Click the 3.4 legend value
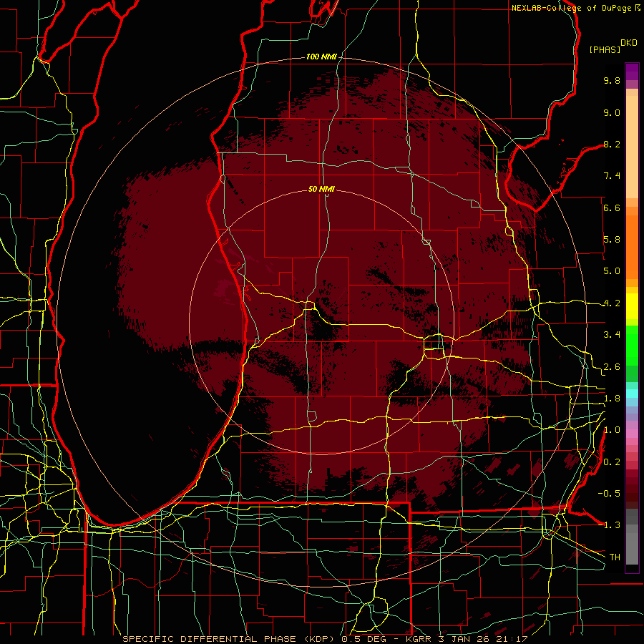Image resolution: width=644 pixels, height=644 pixels. tap(612, 335)
